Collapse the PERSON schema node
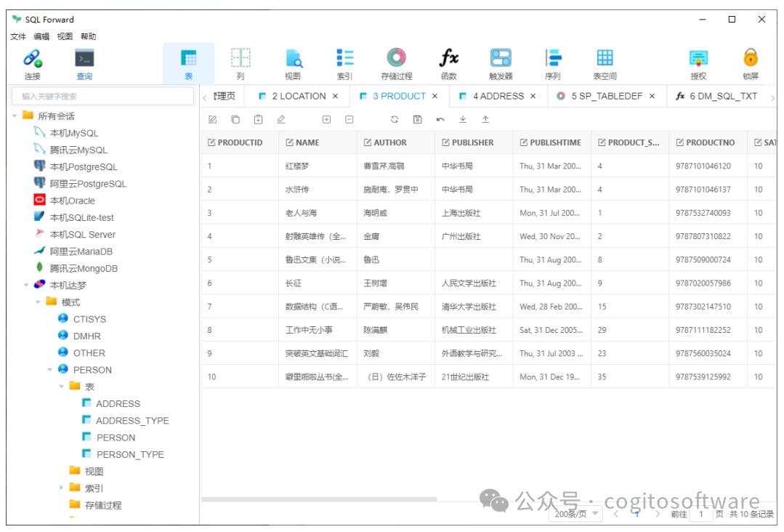 49,369
